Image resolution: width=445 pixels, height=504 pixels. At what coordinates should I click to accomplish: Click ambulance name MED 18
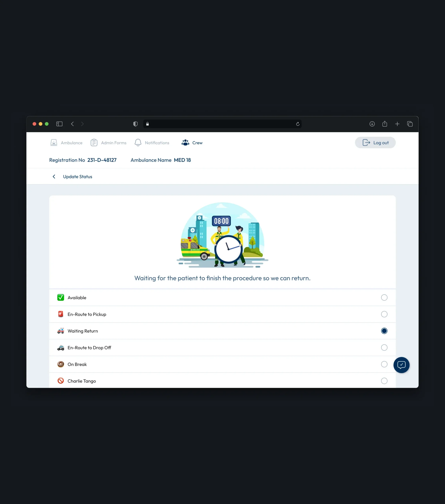click(182, 160)
